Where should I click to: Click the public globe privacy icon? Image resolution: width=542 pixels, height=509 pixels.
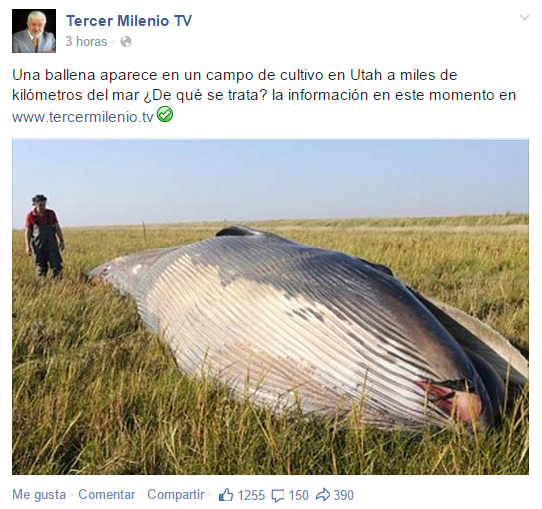[x=126, y=42]
